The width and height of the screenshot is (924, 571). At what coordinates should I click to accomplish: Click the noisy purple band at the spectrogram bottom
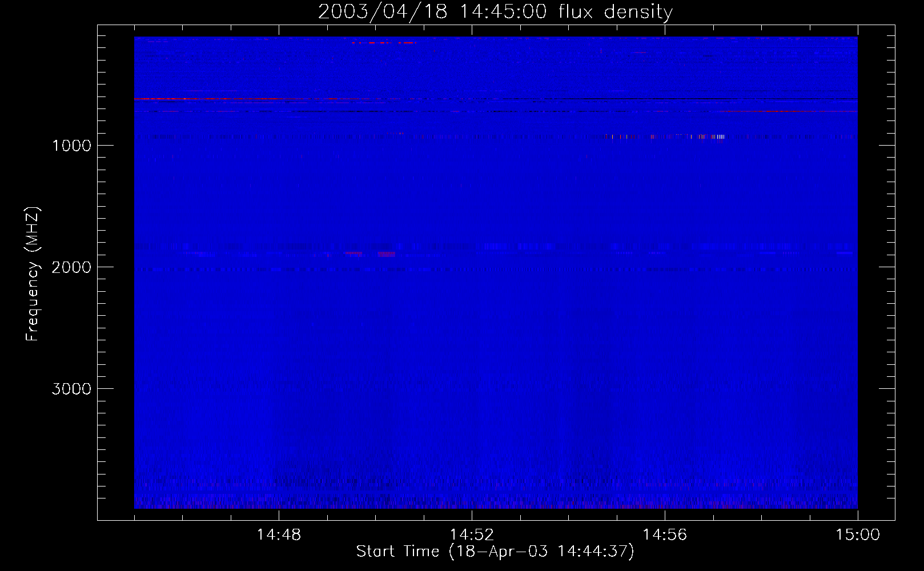click(x=495, y=504)
